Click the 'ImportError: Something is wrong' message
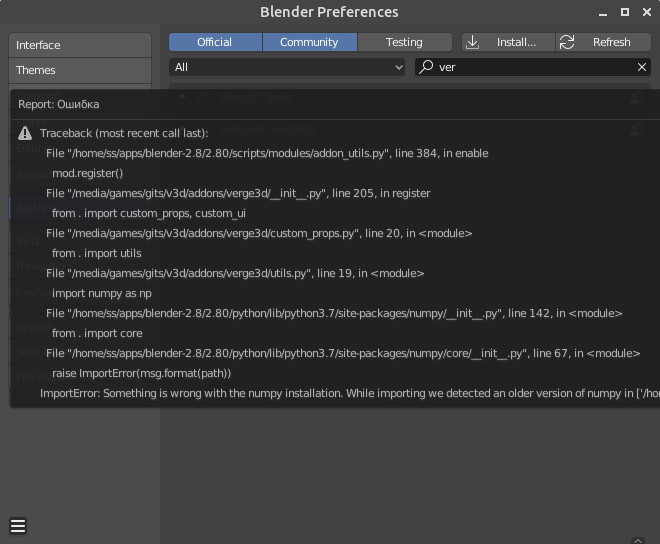 (350, 393)
